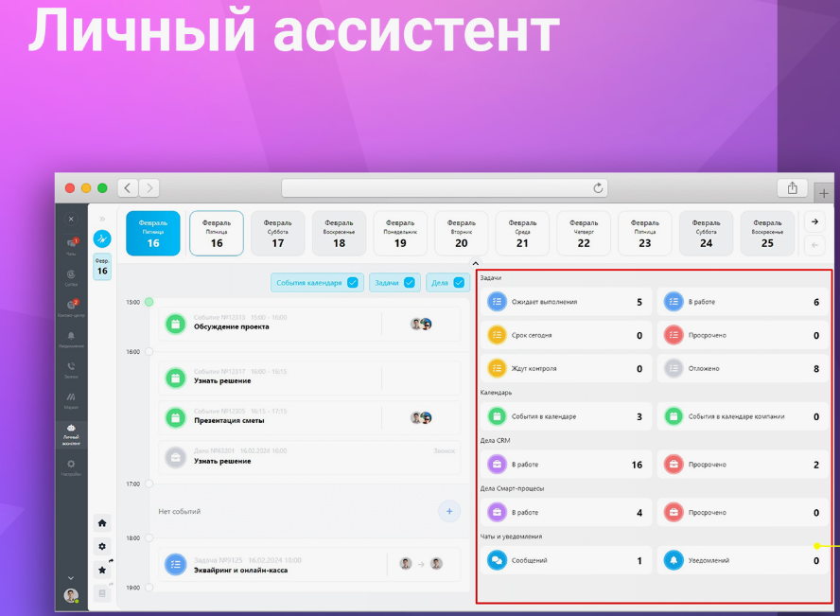Select Суббота 17 February date tab
This screenshot has width=840, height=616.
(277, 234)
